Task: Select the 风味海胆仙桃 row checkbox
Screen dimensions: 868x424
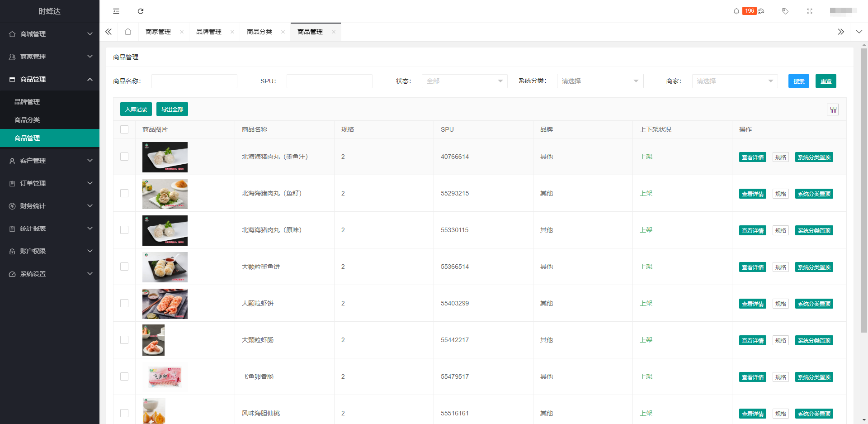Action: pos(124,413)
